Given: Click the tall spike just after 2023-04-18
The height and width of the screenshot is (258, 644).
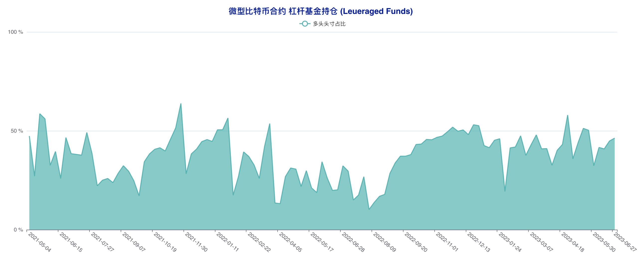Looking at the screenshot, I should (x=567, y=115).
